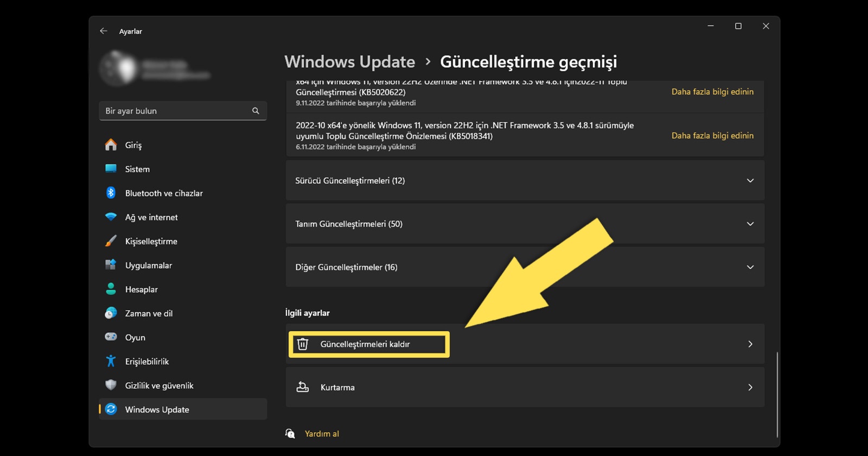Click the Windows Update sync icon
The width and height of the screenshot is (868, 456).
[111, 409]
